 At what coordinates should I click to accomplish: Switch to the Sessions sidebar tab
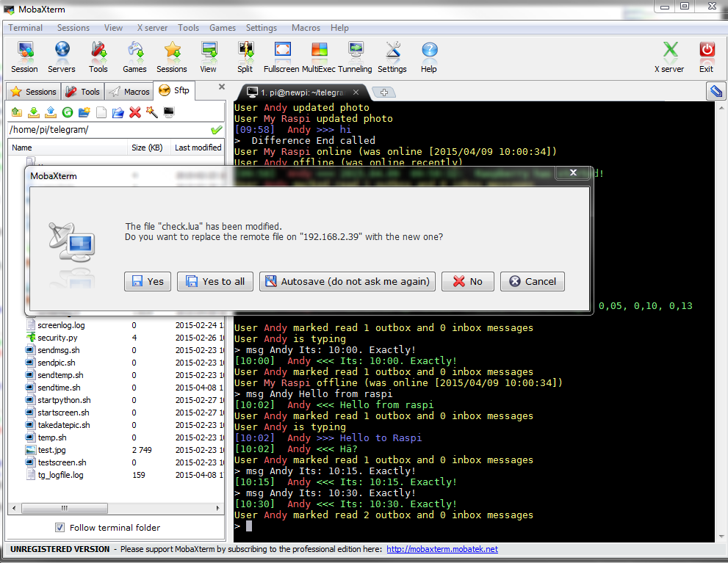pyautogui.click(x=34, y=92)
